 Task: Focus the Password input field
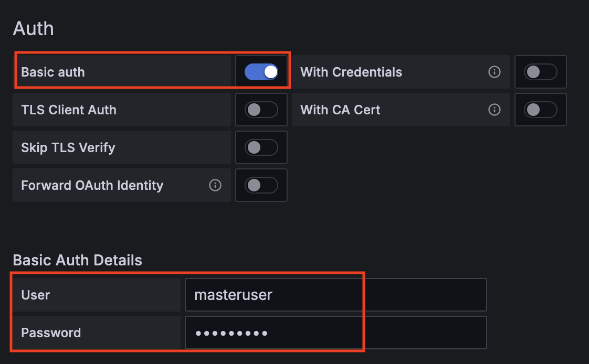[x=336, y=333]
